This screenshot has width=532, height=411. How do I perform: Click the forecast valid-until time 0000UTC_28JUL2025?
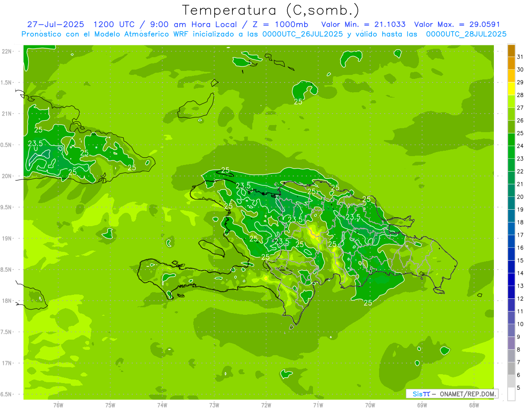466,34
